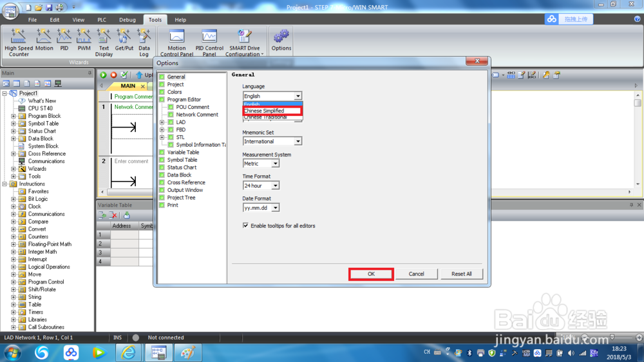Click the editor vertical scrollbar
The image size is (644, 362).
tap(638, 140)
